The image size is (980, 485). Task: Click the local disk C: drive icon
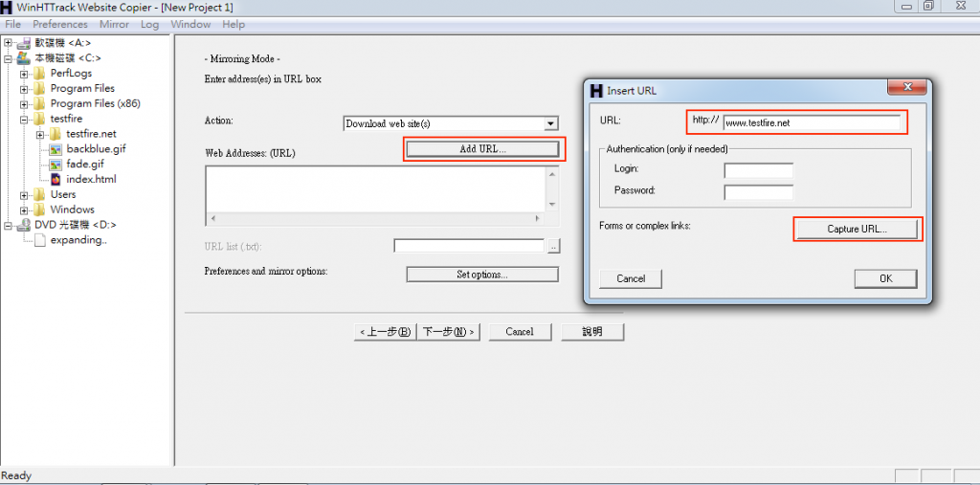[24, 58]
